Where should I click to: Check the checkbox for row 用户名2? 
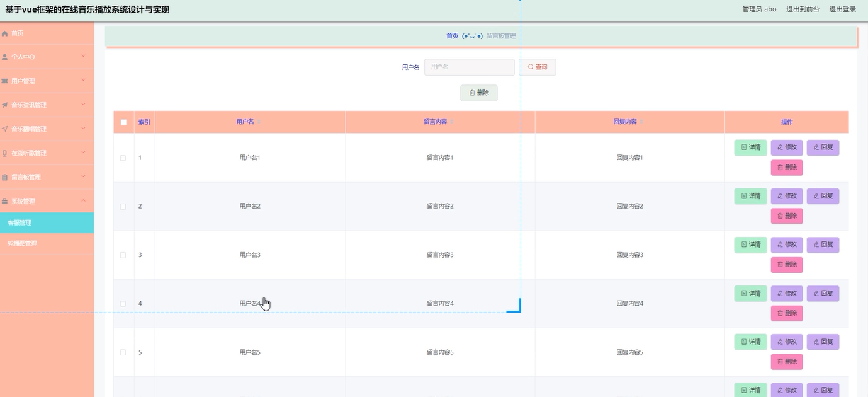pos(123,206)
